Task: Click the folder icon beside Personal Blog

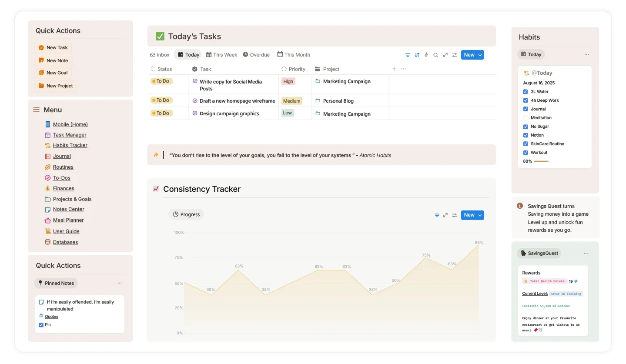Action: click(318, 101)
